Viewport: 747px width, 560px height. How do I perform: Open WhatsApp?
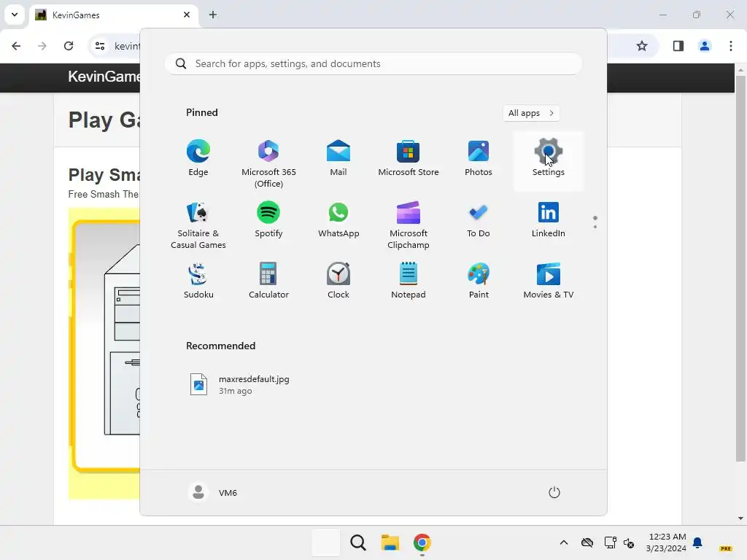338,219
